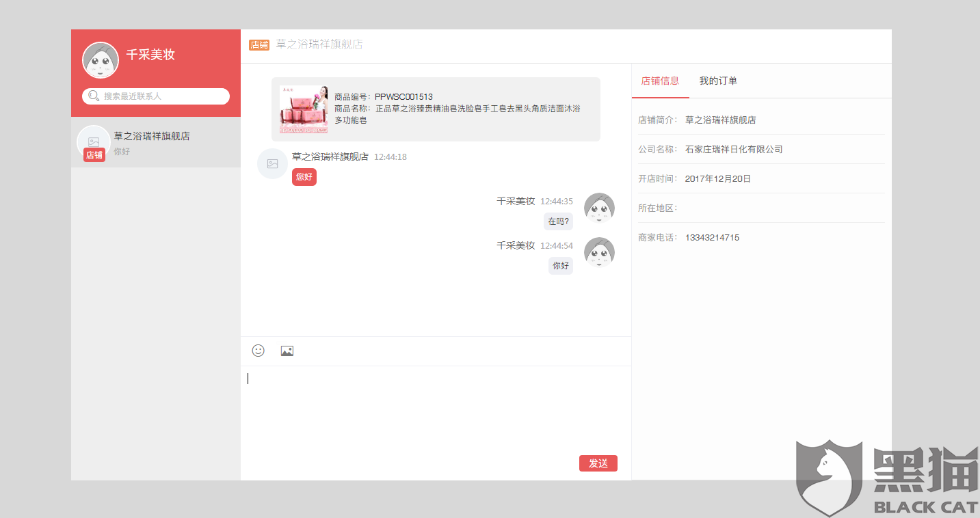
Task: Switch to the 我的订单 tab
Action: (718, 80)
